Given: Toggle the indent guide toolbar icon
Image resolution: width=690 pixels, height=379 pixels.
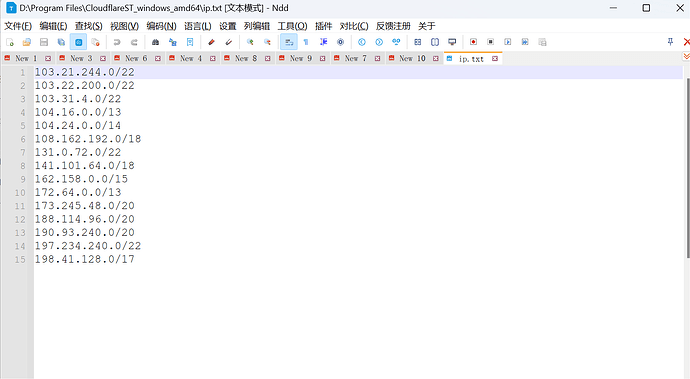Looking at the screenshot, I should 323,42.
